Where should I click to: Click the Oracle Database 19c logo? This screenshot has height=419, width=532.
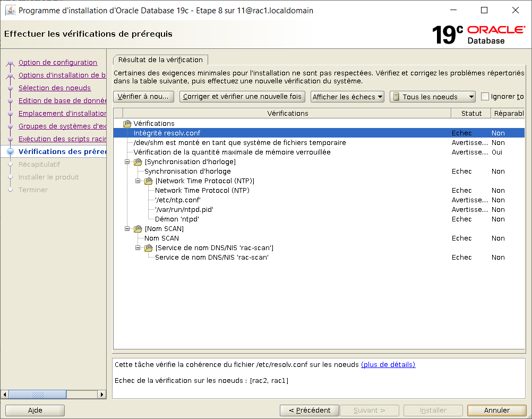478,35
